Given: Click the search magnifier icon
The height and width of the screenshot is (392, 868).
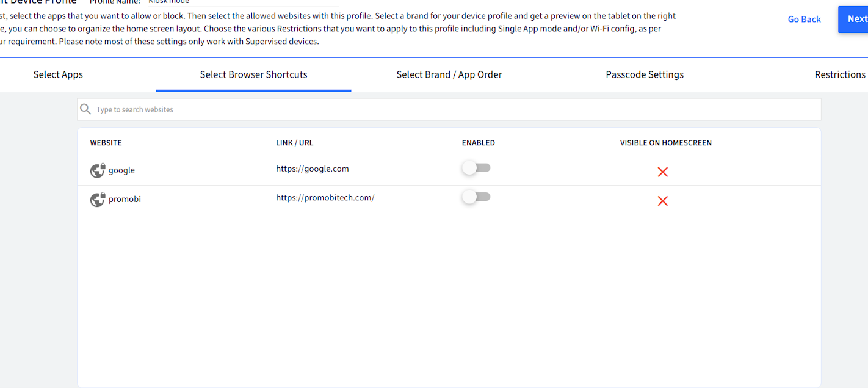Looking at the screenshot, I should (x=85, y=109).
